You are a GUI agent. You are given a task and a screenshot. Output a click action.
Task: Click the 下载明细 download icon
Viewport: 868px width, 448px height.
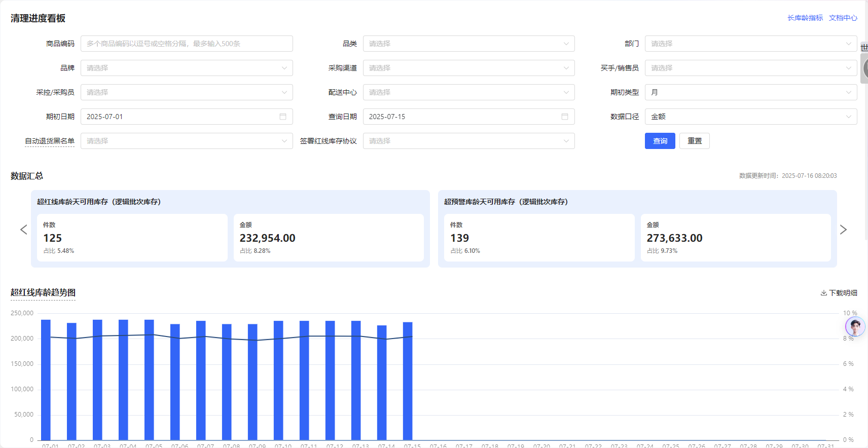point(824,293)
